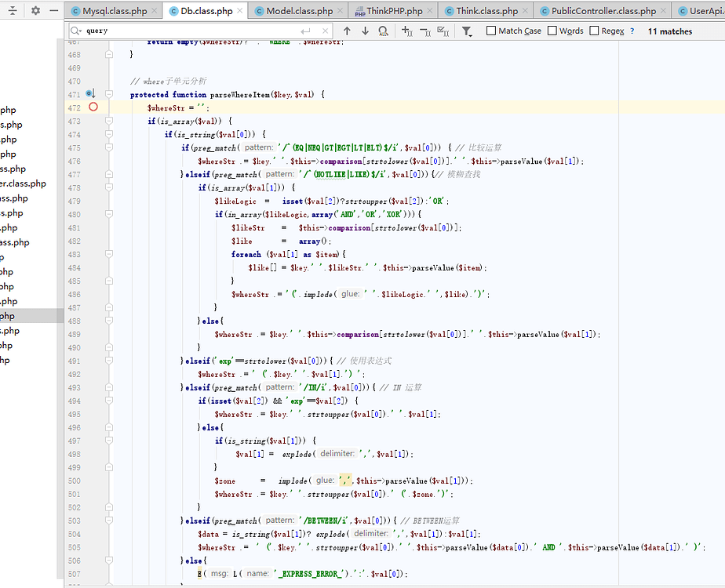Fold the NOTLIKE elseif block on line 477
This screenshot has width=725, height=588.
click(x=109, y=174)
